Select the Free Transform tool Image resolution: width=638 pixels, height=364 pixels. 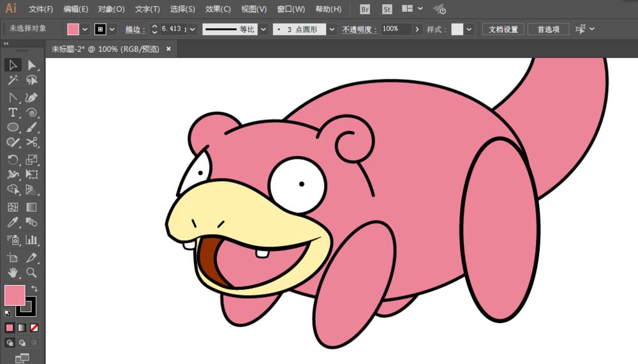tap(31, 175)
